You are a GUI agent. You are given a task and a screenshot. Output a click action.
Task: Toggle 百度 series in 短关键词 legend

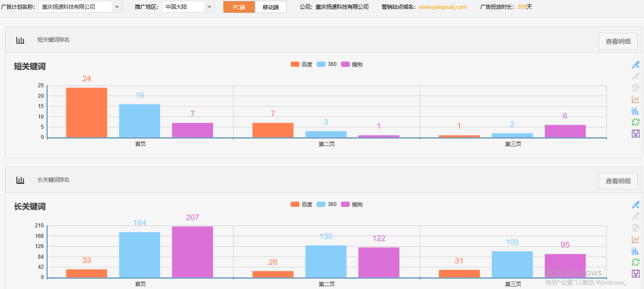(302, 64)
